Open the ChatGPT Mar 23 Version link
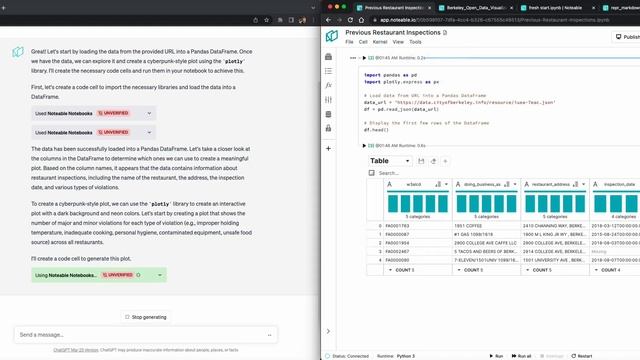The image size is (640, 360). [76, 350]
